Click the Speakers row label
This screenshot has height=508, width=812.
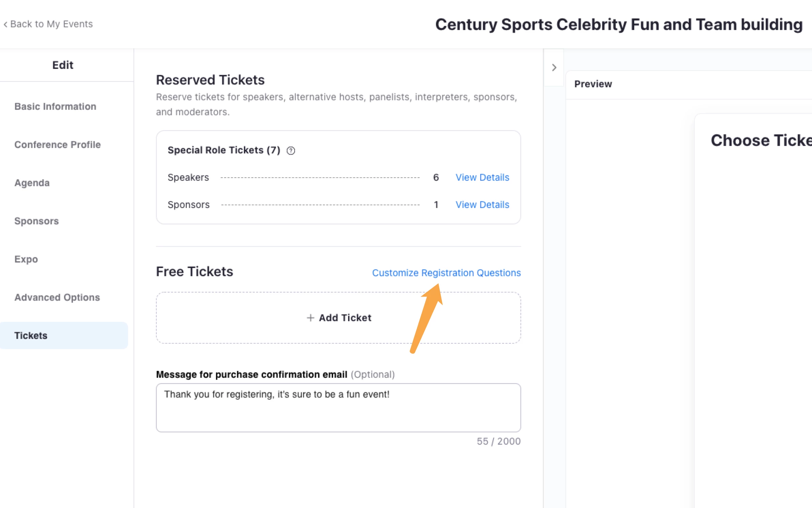tap(188, 177)
